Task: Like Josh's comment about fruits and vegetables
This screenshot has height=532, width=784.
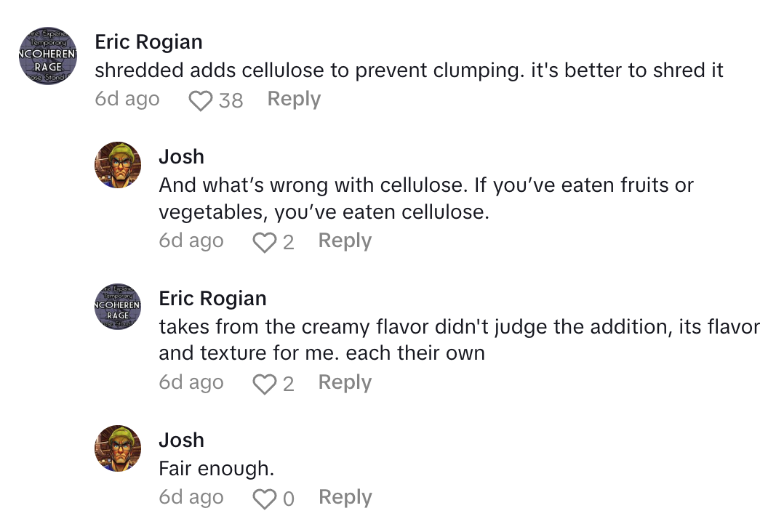Action: tap(264, 242)
